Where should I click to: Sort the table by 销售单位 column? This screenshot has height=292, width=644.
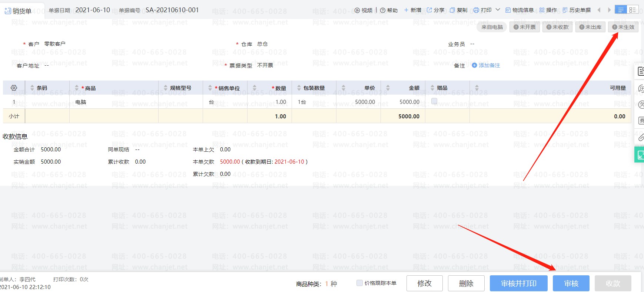pyautogui.click(x=210, y=88)
